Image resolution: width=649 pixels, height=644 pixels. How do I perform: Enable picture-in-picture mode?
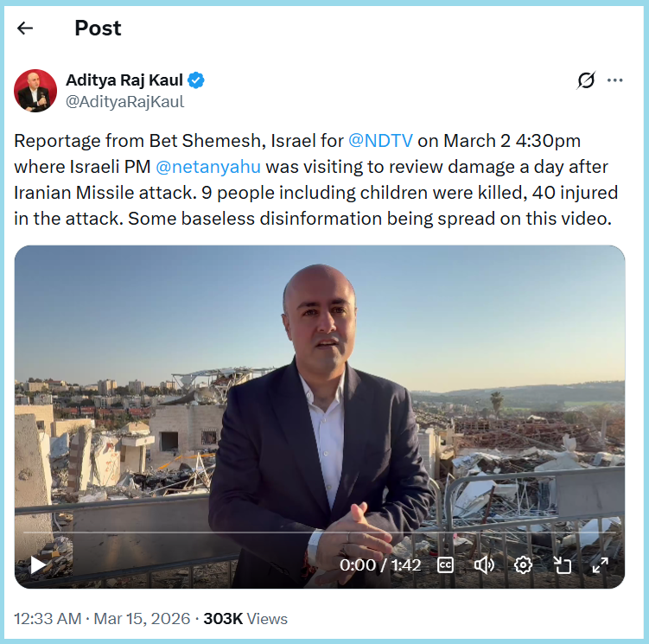click(x=562, y=564)
